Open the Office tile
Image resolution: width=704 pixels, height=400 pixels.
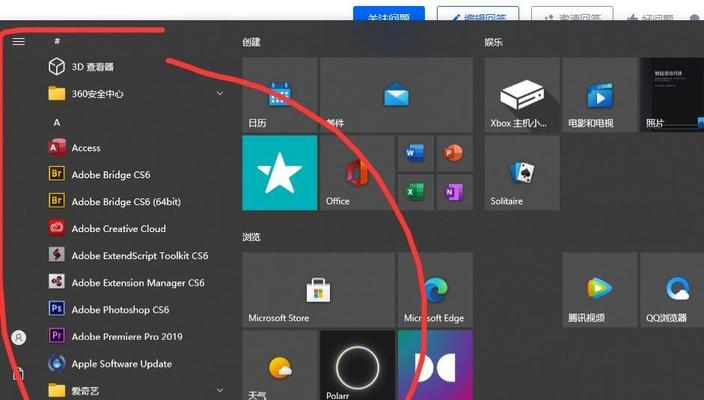(357, 173)
